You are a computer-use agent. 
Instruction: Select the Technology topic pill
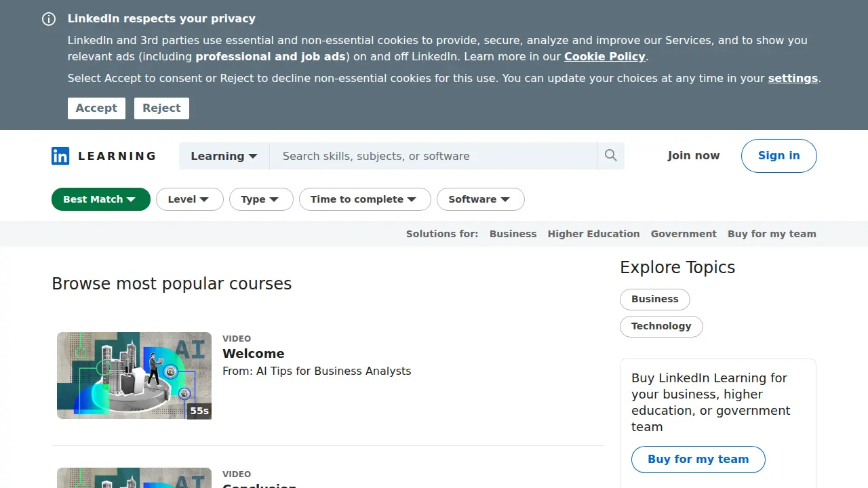tap(661, 326)
